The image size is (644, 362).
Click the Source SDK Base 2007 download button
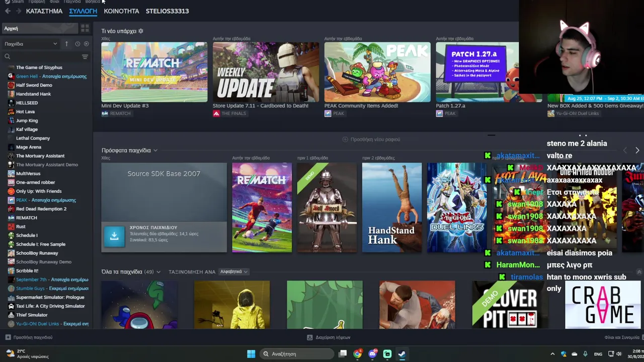pyautogui.click(x=114, y=236)
